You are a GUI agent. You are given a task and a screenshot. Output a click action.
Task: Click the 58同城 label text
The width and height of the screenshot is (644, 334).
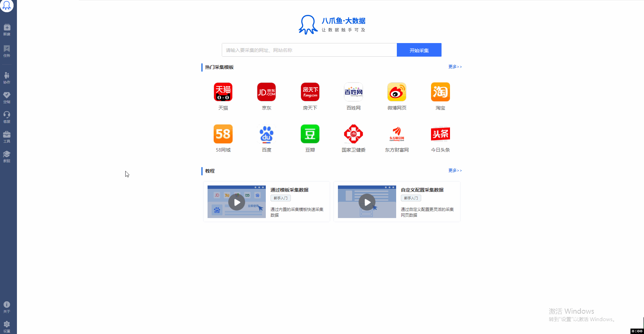(223, 150)
